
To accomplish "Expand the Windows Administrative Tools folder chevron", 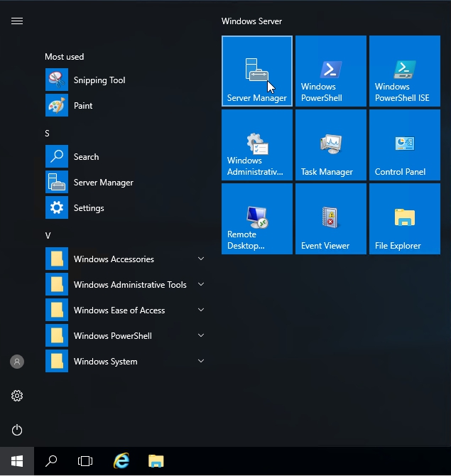I will (201, 285).
